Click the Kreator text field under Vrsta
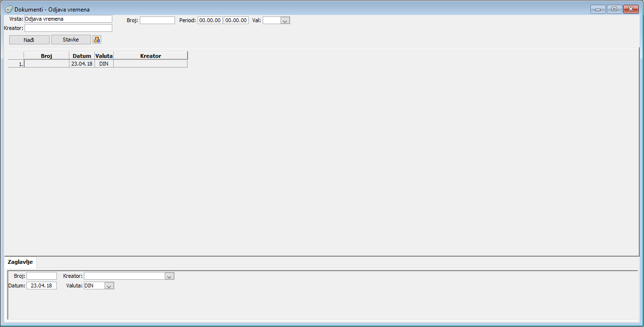Screen dimensions: 644x327 68,28
